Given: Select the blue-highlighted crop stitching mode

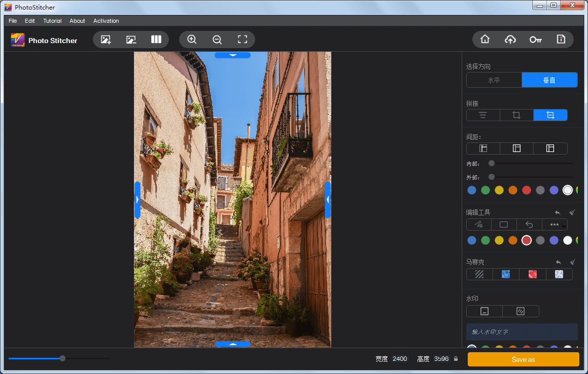Looking at the screenshot, I should pos(550,115).
